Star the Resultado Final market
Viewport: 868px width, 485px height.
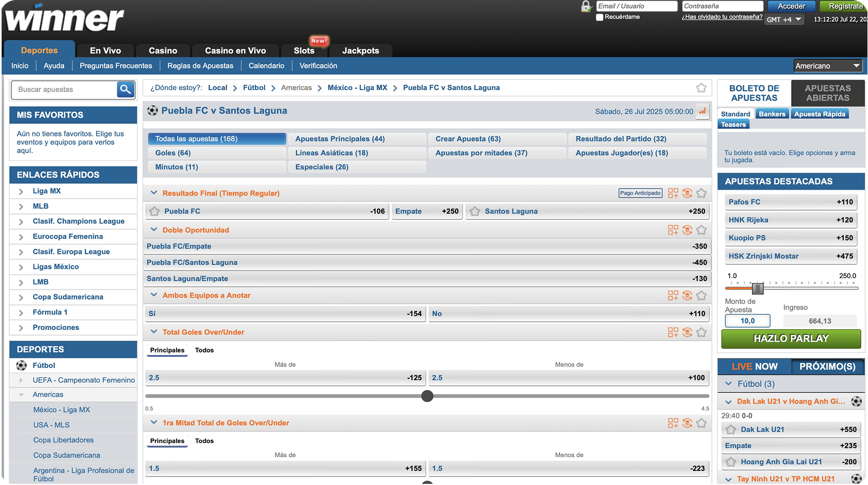click(x=701, y=193)
